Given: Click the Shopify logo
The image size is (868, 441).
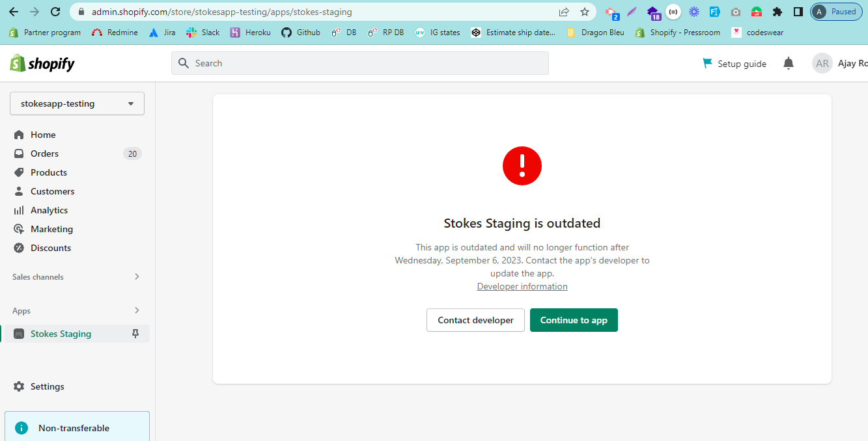Looking at the screenshot, I should (x=42, y=63).
